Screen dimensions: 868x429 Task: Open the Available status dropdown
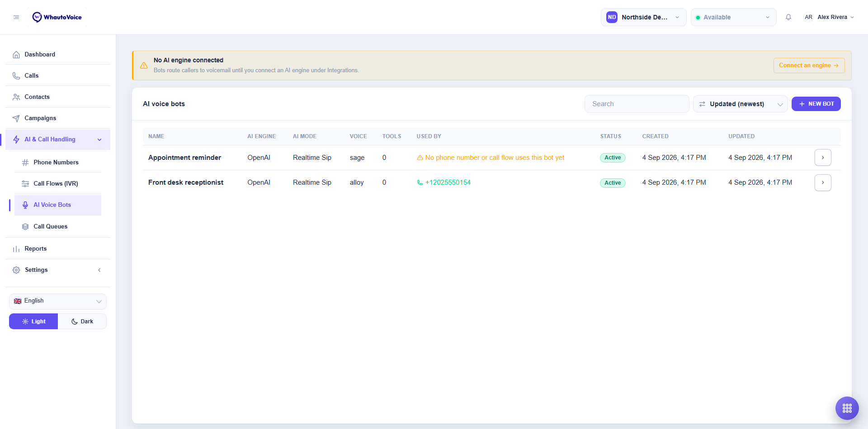733,17
